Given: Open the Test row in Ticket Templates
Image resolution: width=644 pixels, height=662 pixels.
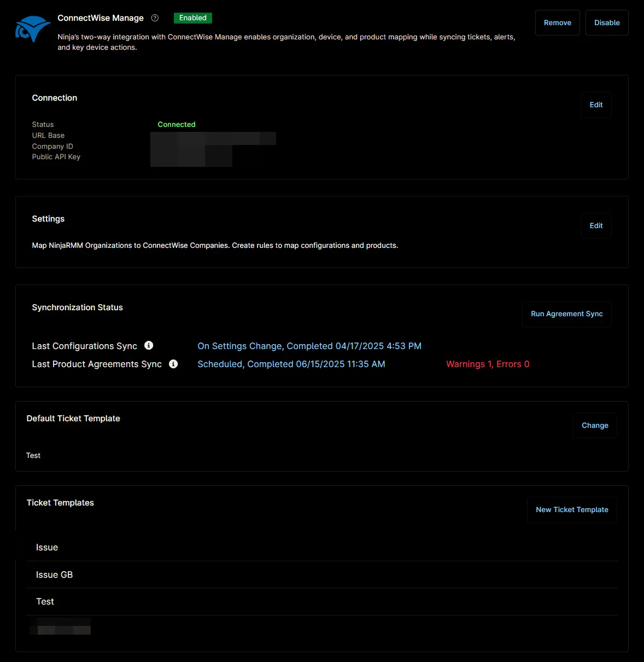Looking at the screenshot, I should 322,602.
